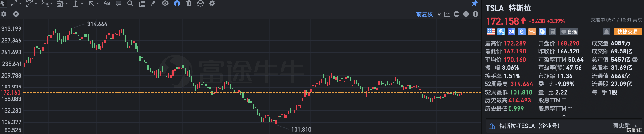Image resolution: width=644 pixels, height=134 pixels.
Task: Click the 历史最高 414.493 value
Action: (519, 100)
